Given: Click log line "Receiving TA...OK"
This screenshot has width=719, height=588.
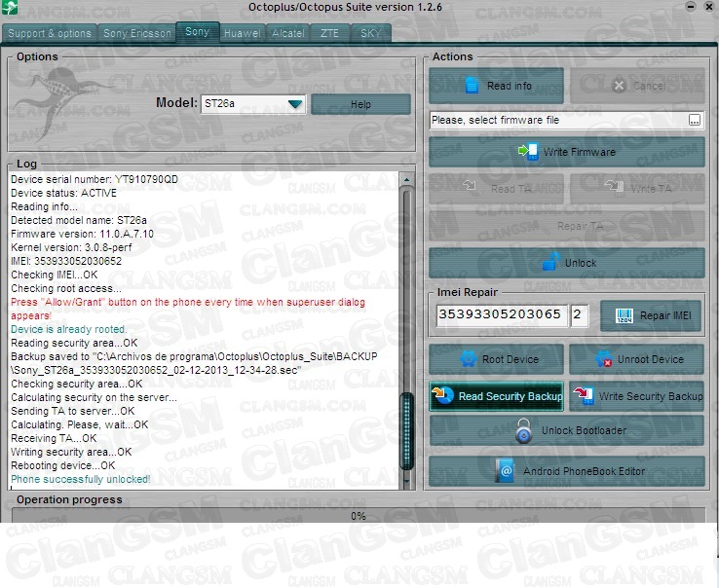Looking at the screenshot, I should (54, 438).
